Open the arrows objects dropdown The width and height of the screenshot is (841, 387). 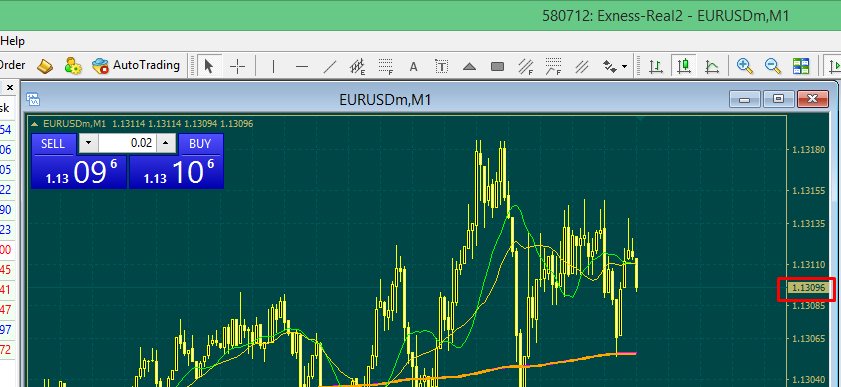(616, 66)
